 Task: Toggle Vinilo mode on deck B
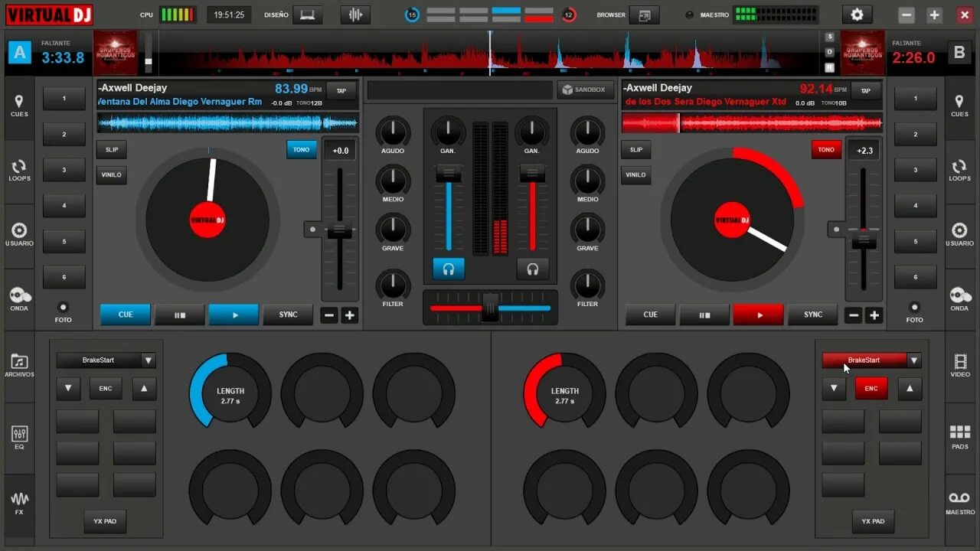(x=636, y=174)
